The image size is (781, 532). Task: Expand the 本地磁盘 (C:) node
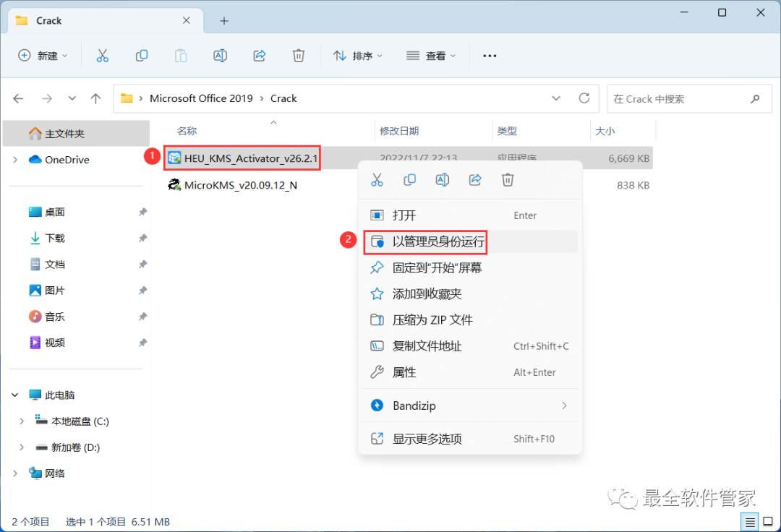point(22,421)
